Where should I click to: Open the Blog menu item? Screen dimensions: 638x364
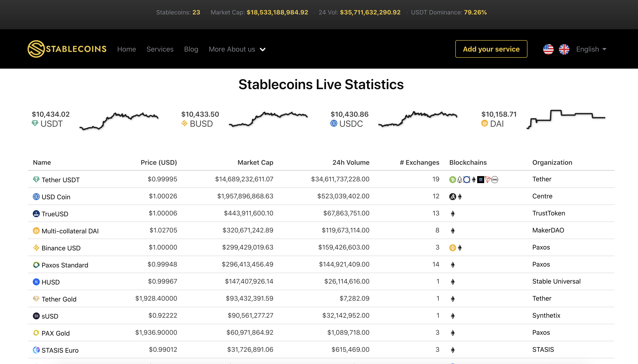point(191,49)
